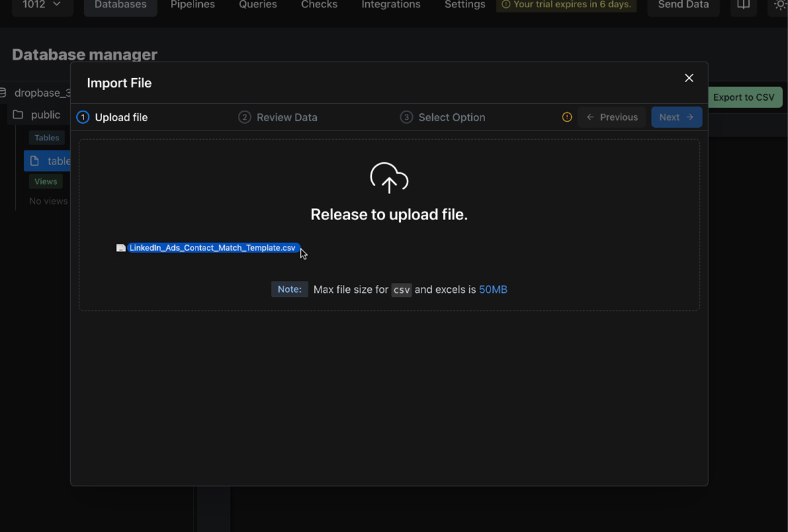Click the orange warning info icon

[x=567, y=117]
